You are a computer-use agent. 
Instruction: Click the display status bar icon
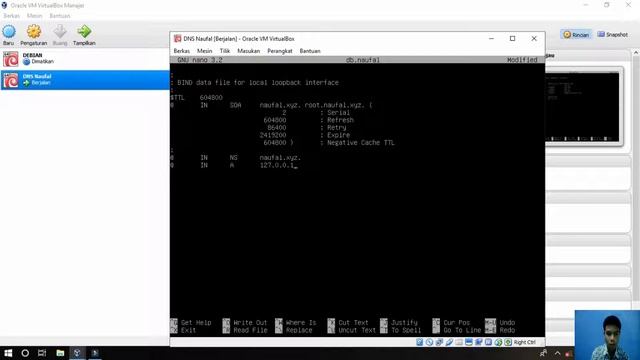[x=469, y=342]
